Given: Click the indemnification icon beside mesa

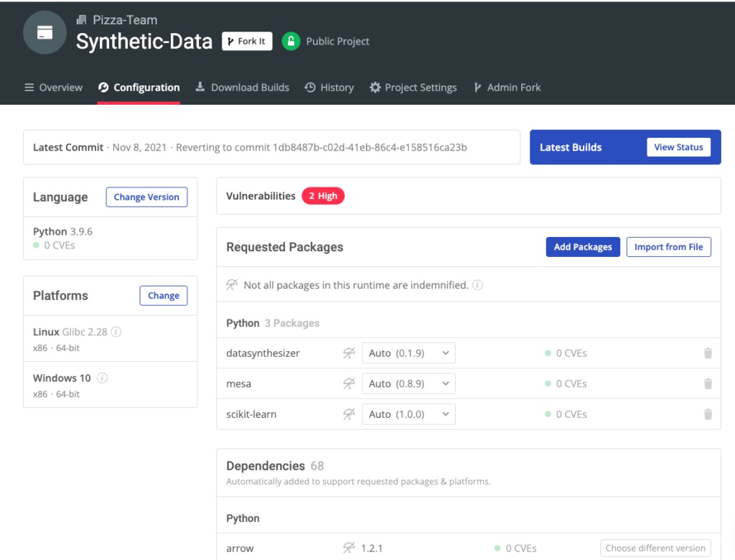Looking at the screenshot, I should click(x=349, y=383).
